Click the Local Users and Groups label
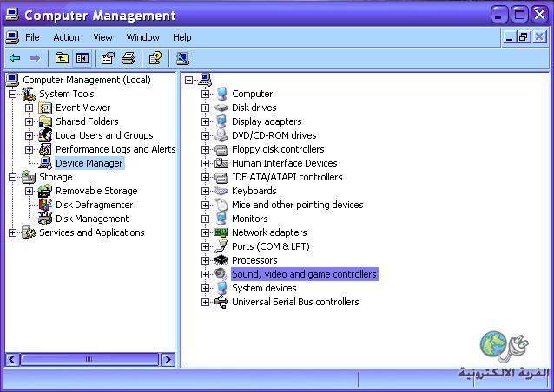Image resolution: width=554 pixels, height=392 pixels. (x=104, y=135)
